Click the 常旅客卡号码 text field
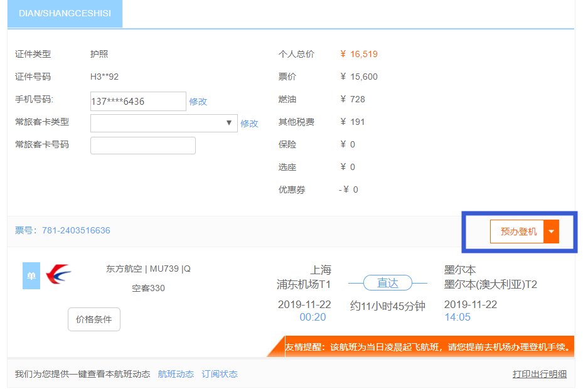 pos(143,145)
